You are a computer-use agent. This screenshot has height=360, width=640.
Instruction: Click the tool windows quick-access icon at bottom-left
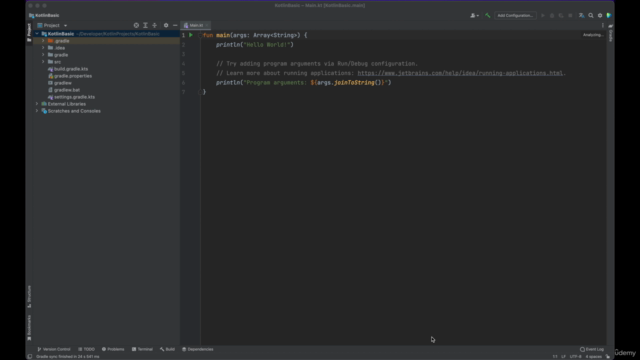pos(29,357)
